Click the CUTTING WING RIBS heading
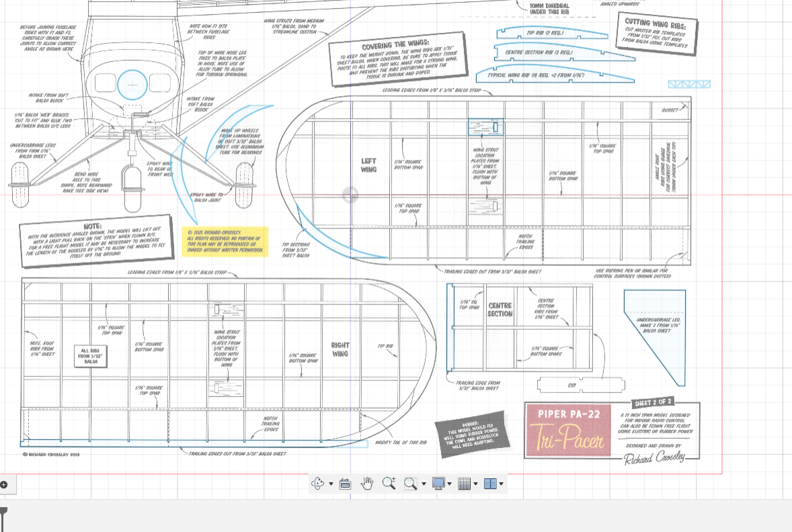 pyautogui.click(x=655, y=24)
